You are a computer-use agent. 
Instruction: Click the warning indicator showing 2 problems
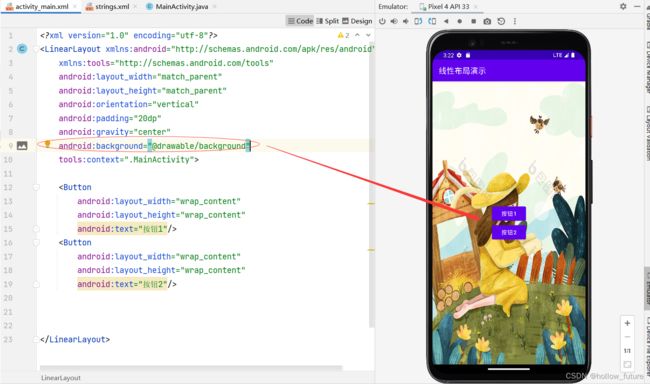click(343, 35)
